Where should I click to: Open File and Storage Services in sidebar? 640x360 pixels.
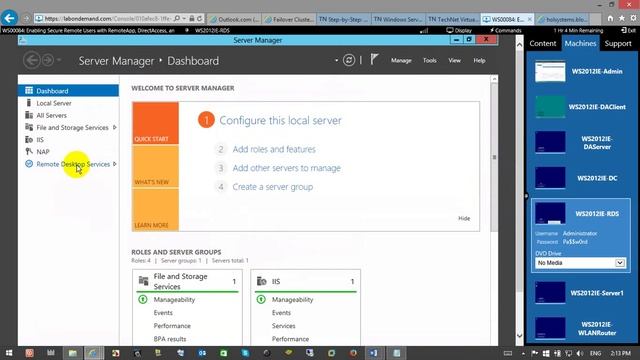pyautogui.click(x=72, y=127)
